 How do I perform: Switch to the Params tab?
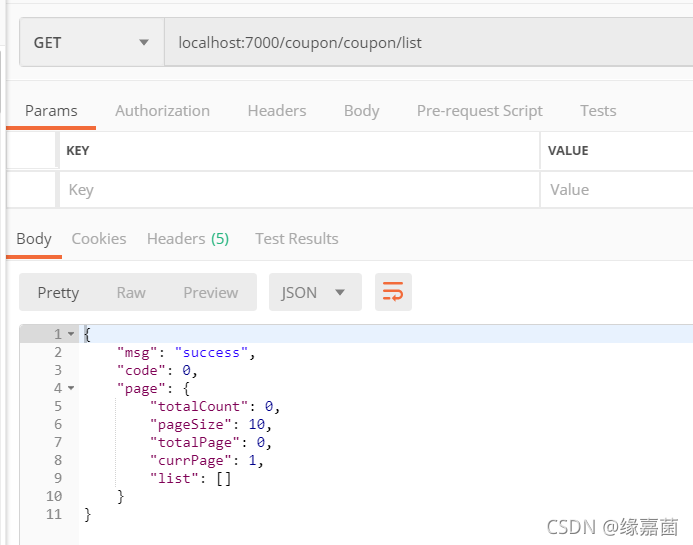pyautogui.click(x=51, y=111)
